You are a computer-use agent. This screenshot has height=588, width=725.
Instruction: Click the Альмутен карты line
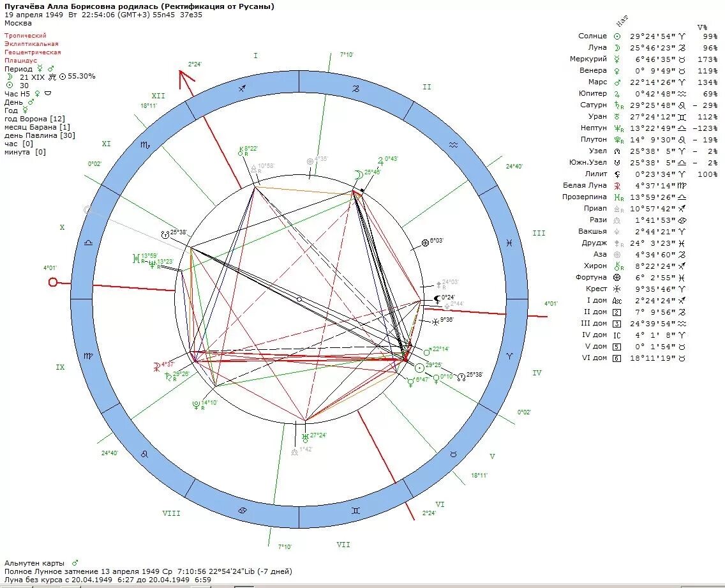(41, 563)
